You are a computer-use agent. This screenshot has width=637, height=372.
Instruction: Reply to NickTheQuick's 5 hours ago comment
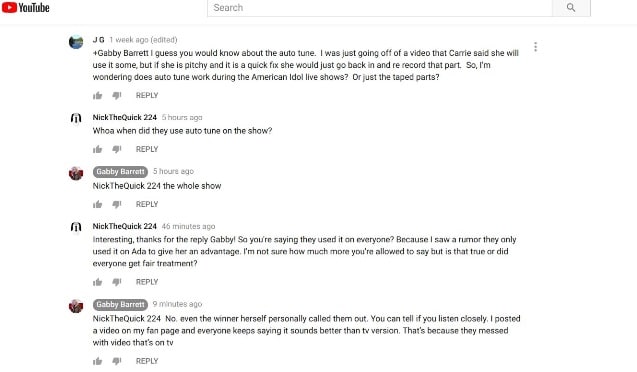pos(147,149)
